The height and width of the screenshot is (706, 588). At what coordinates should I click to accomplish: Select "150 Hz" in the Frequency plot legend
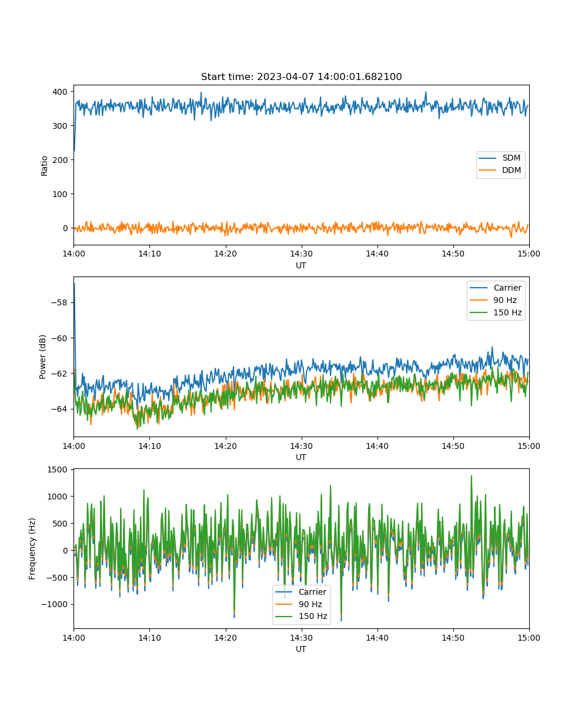pyautogui.click(x=312, y=617)
